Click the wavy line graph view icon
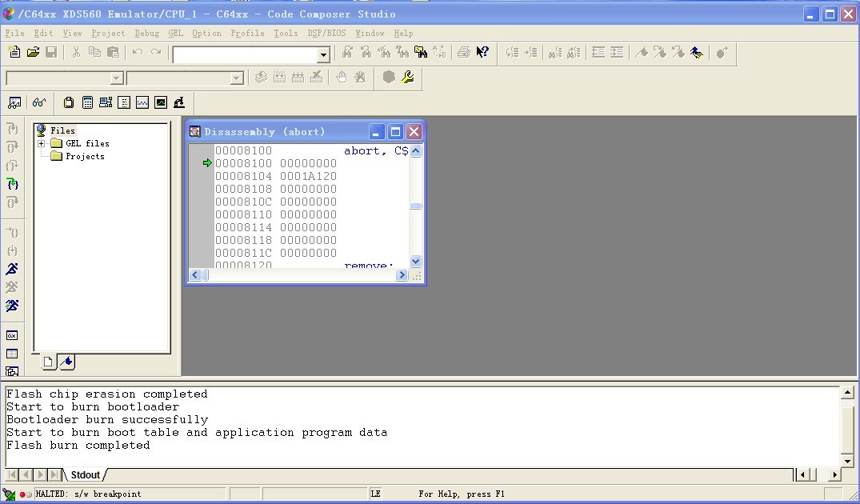The image size is (860, 504). click(142, 102)
